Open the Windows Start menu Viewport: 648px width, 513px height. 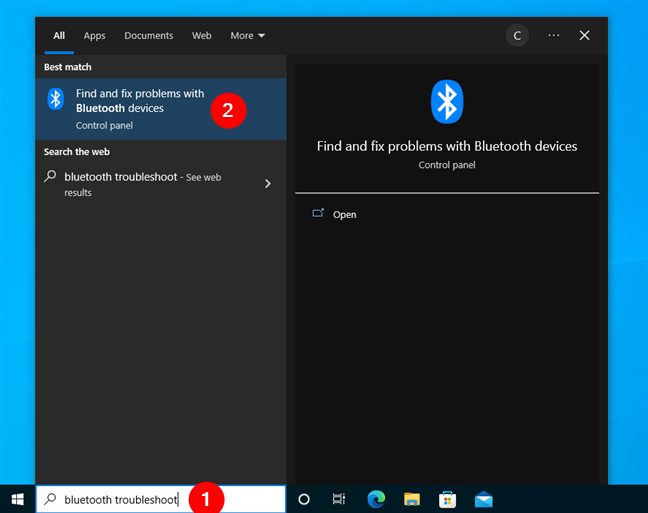(x=17, y=499)
